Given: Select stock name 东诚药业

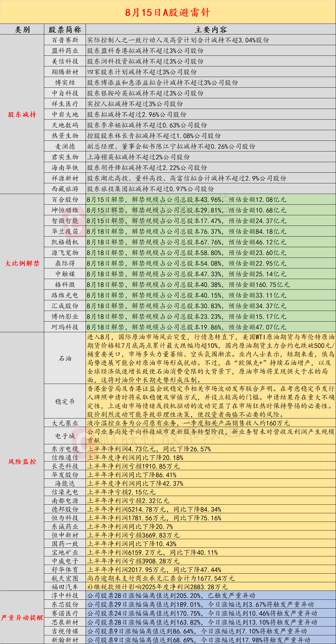Looking at the screenshot, I should pos(65,526).
